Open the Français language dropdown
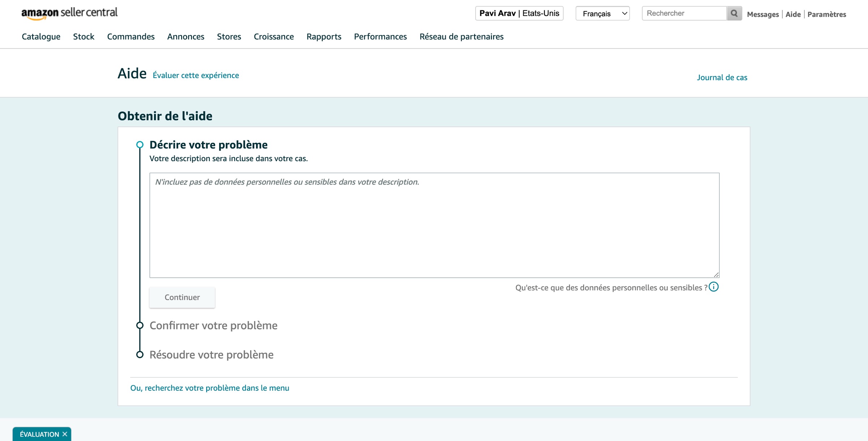Image resolution: width=868 pixels, height=441 pixels. (x=603, y=13)
